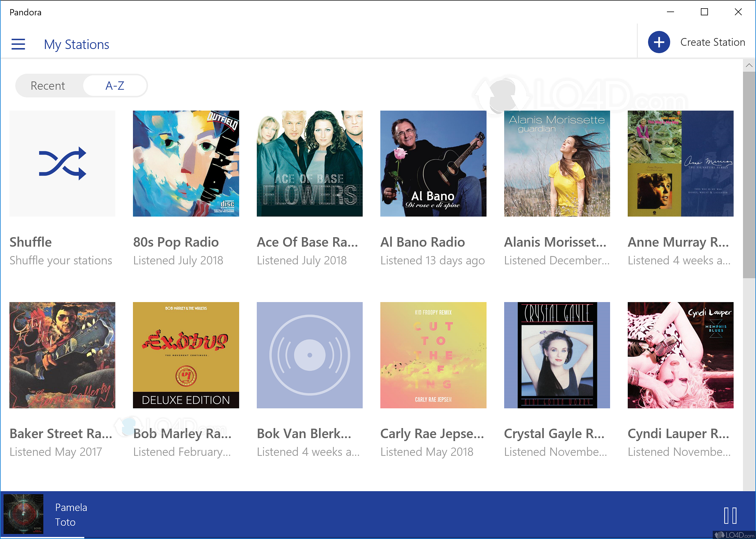Pause the currently playing song

coord(730,515)
